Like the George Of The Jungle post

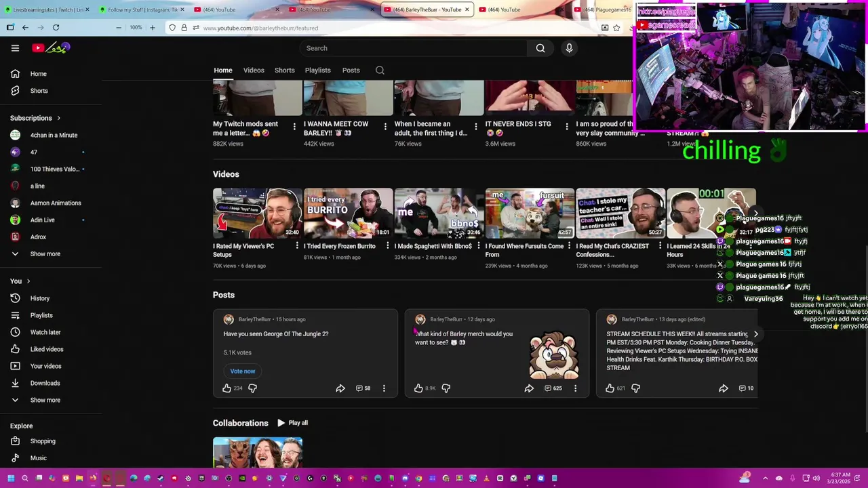coord(227,388)
